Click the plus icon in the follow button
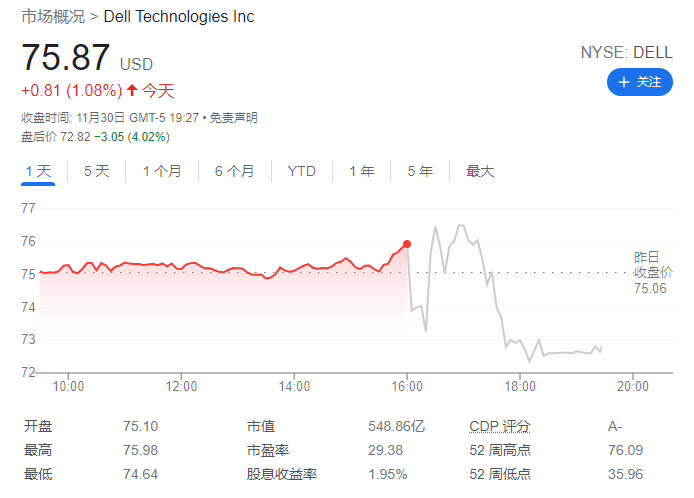Image resolution: width=694 pixels, height=498 pixels. pyautogui.click(x=623, y=82)
